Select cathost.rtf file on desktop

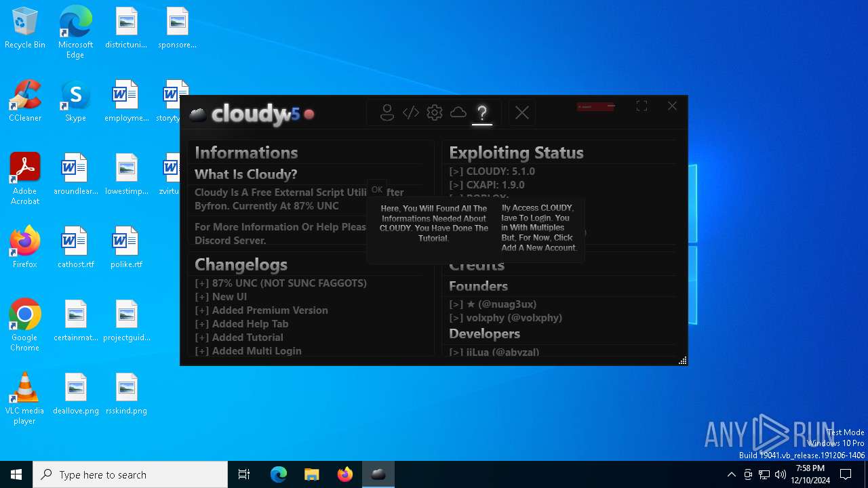click(75, 247)
